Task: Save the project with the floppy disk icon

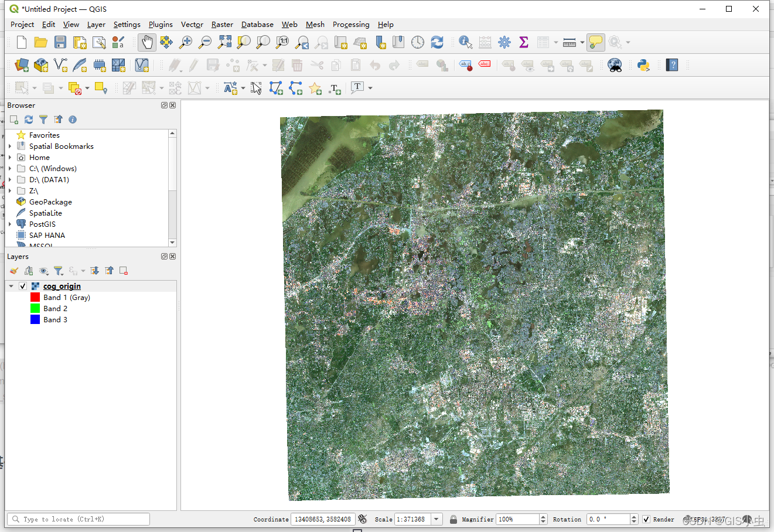Action: [x=60, y=42]
